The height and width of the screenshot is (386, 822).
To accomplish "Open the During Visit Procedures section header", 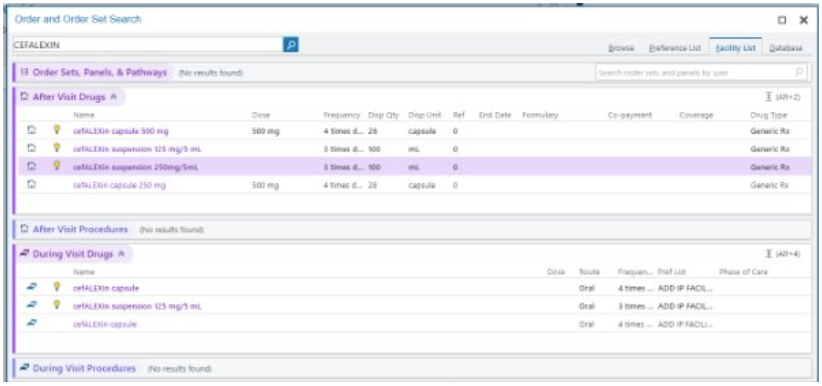I will [x=84, y=368].
